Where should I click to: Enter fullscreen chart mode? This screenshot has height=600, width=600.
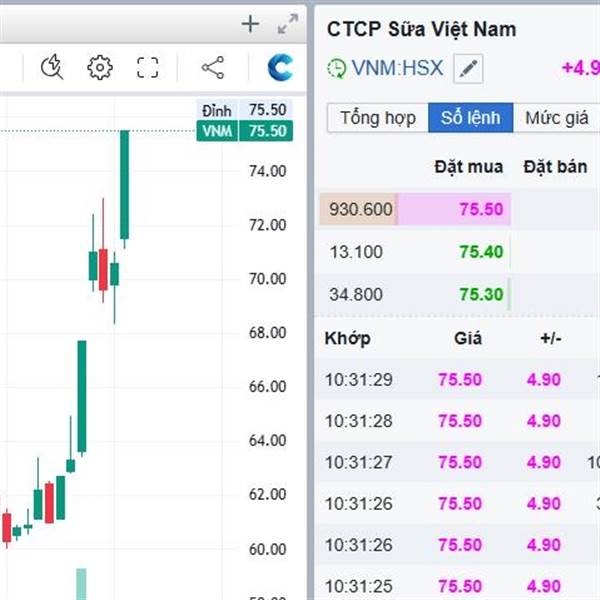click(148, 68)
